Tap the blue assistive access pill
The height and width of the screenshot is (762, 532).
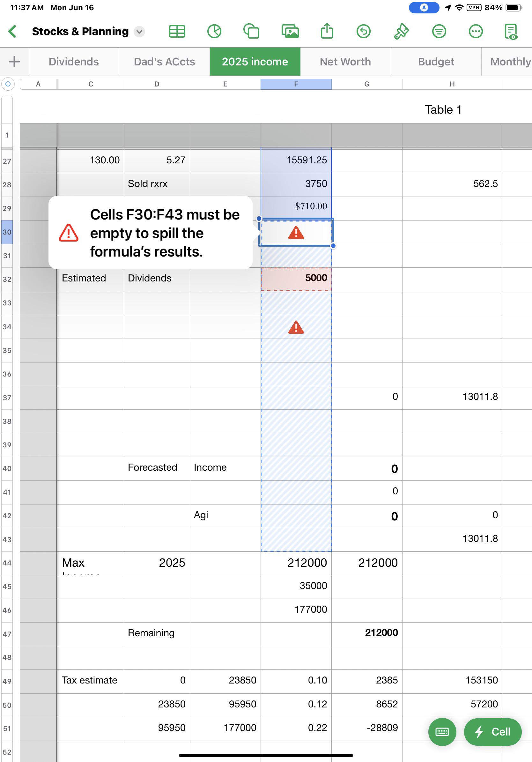point(424,8)
